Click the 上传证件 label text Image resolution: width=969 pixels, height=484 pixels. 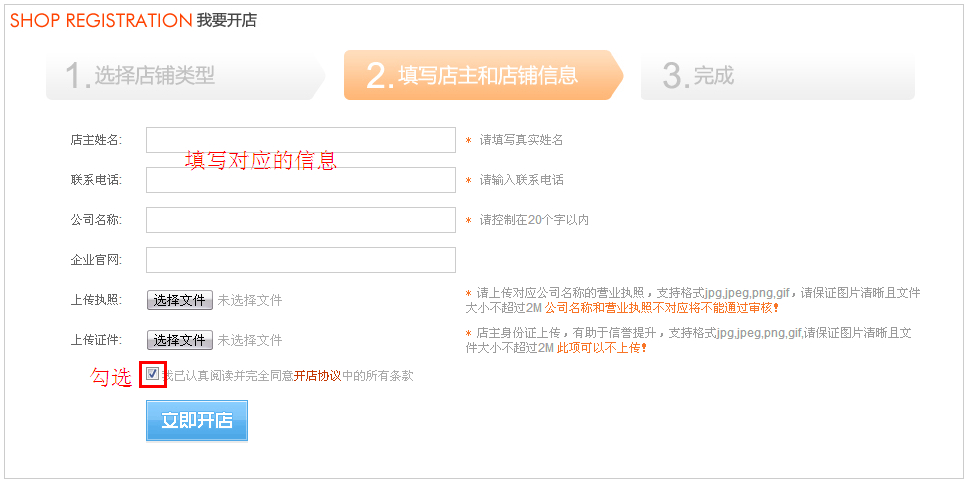96,340
